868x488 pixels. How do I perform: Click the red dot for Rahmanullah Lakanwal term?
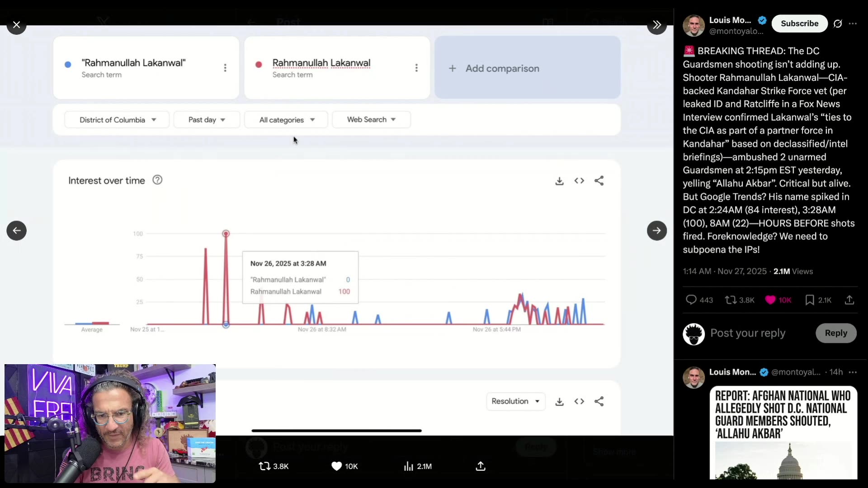[259, 65]
